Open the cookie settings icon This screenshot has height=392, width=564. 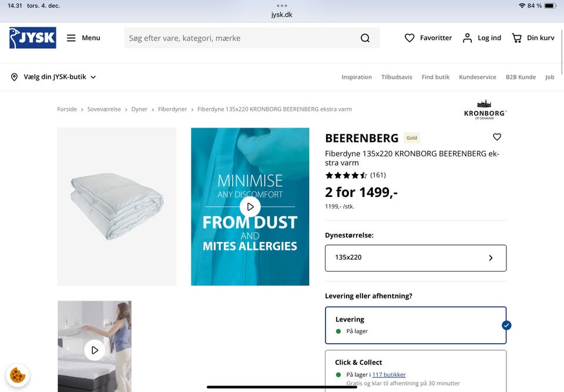(x=18, y=374)
